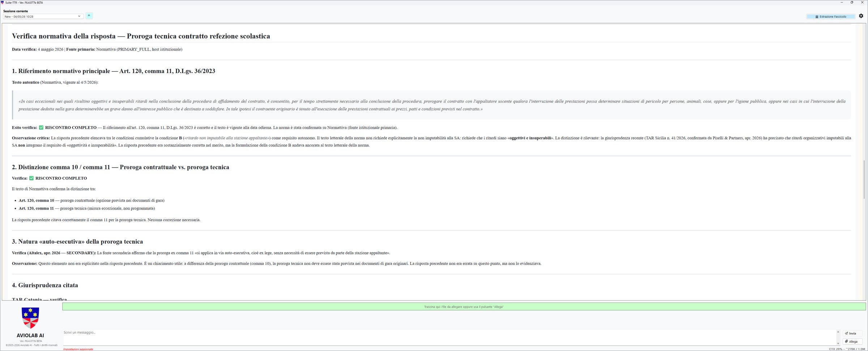Click the 'Art. 120, comma 10' bullet item
868x351 pixels.
(x=92, y=200)
